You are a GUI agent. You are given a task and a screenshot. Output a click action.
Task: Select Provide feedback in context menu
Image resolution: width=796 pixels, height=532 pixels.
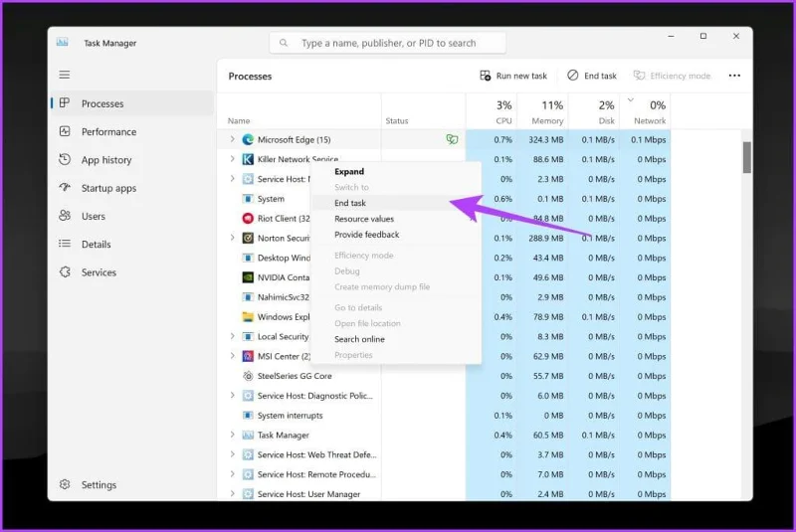396,235
